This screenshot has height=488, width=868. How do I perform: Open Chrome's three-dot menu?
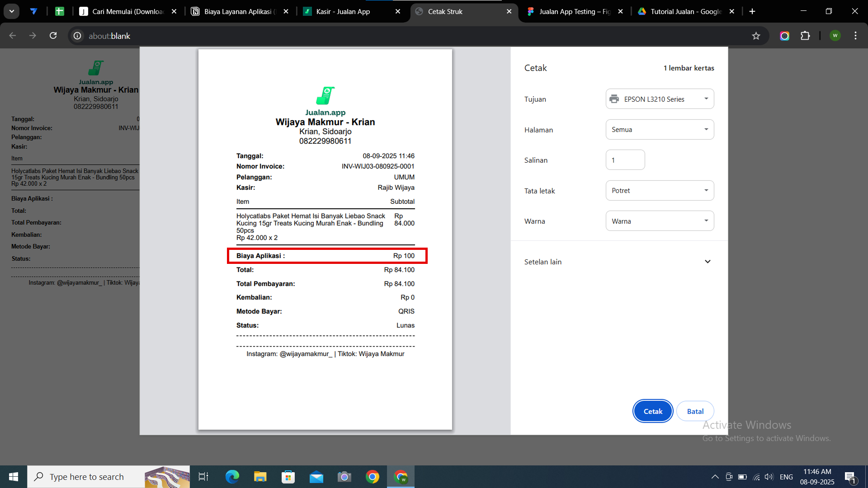click(x=855, y=36)
